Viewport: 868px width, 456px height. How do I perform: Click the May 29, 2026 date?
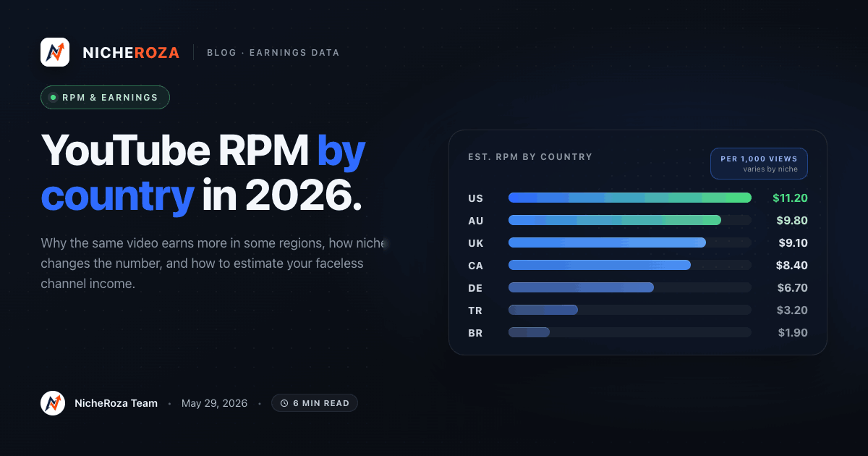coord(214,403)
